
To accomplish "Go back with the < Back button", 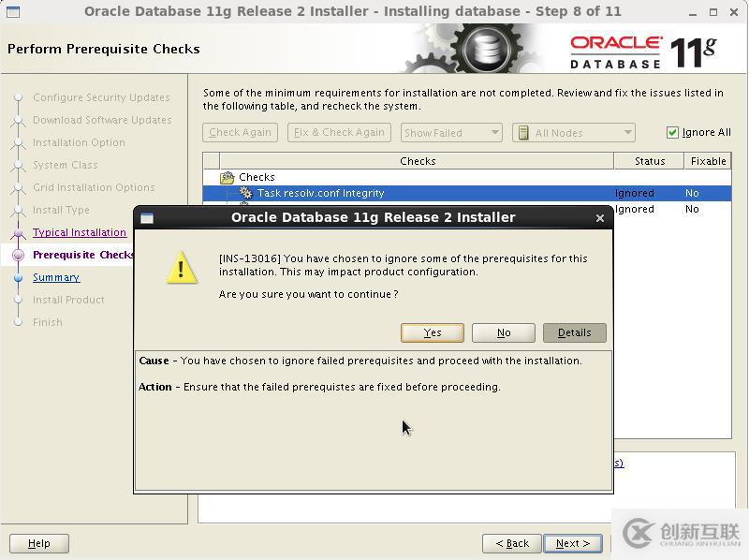I will coord(511,543).
